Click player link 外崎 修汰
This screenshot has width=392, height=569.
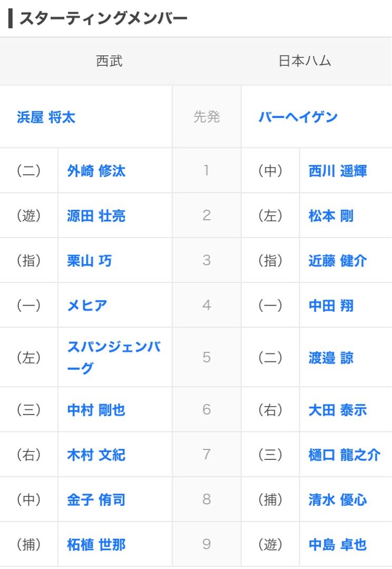pos(96,171)
